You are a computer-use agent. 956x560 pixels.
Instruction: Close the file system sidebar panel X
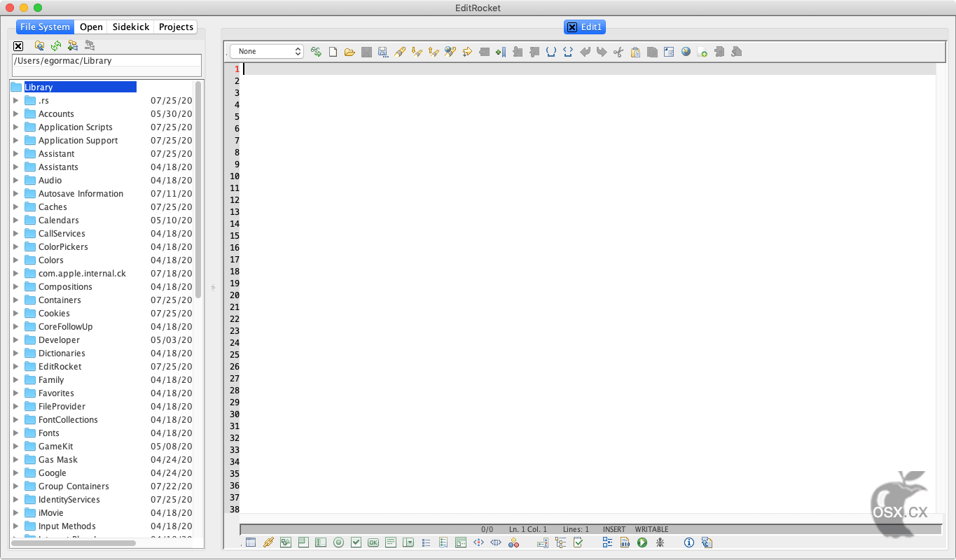[x=18, y=45]
